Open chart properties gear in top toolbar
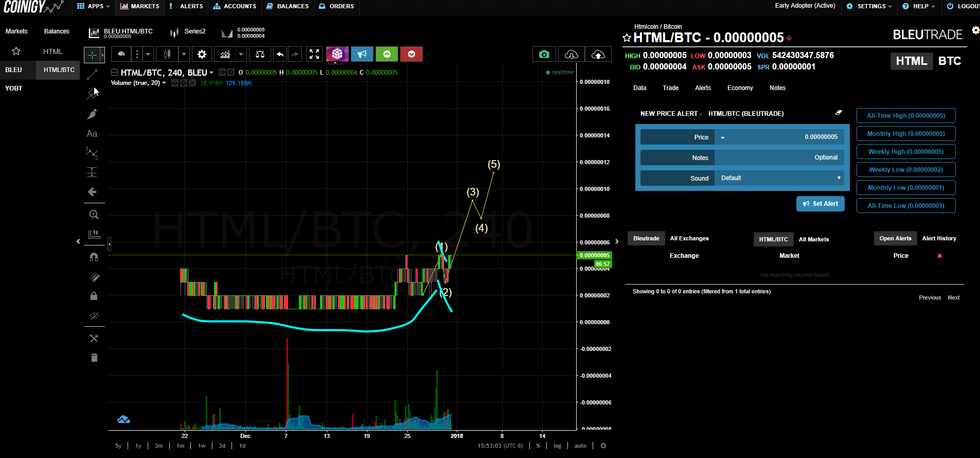Screen dimensions: 980x458 coord(202,54)
